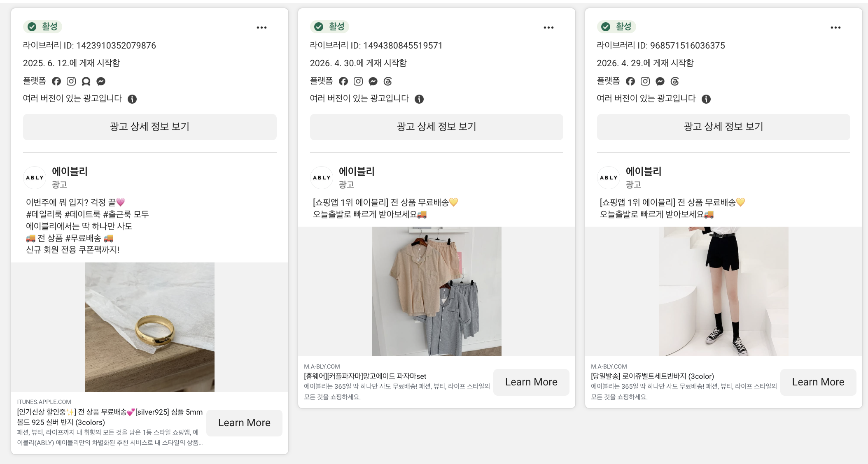Click 라이브러리 ID: 1494380845519571 text
The height and width of the screenshot is (464, 868).
376,45
